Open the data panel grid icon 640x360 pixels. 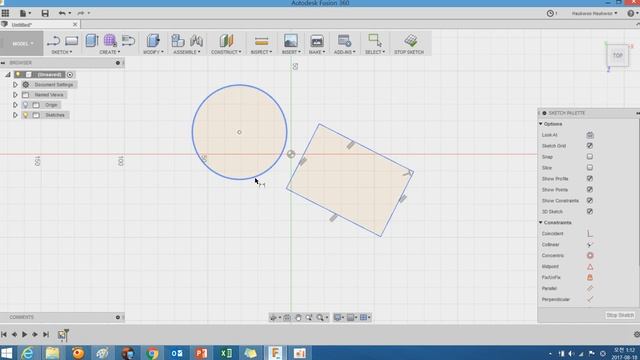coord(5,13)
